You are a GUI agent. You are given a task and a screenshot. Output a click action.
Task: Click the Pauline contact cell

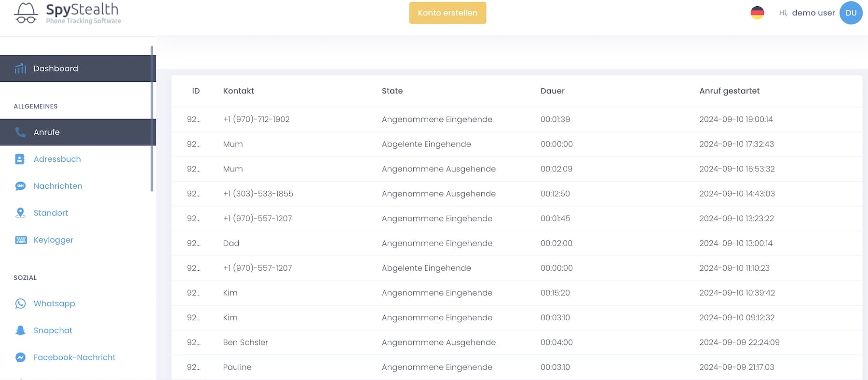[x=237, y=367]
